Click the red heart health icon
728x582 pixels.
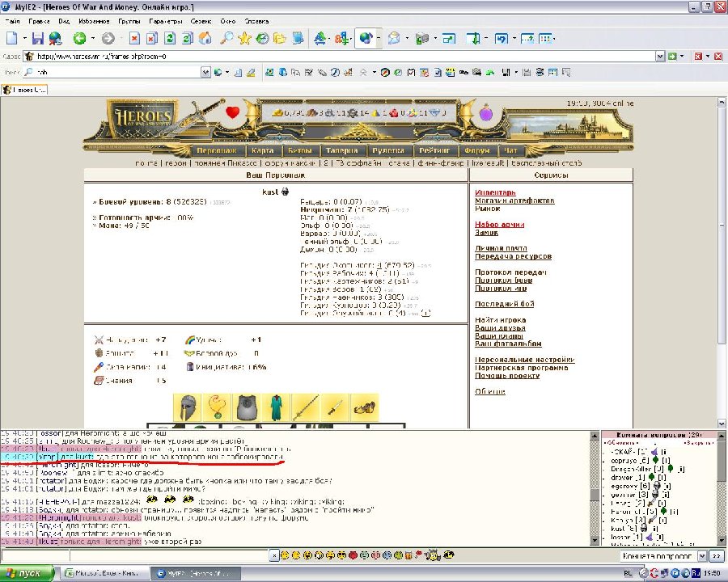(233, 112)
